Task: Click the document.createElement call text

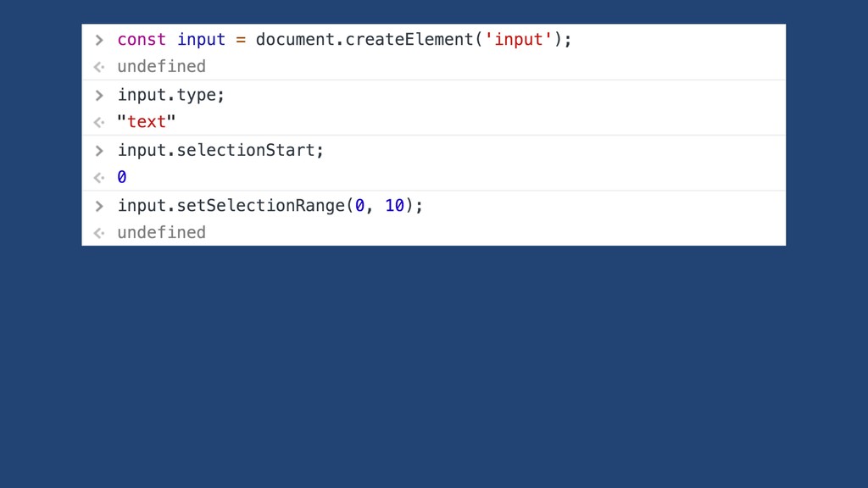Action: pyautogui.click(x=364, y=40)
